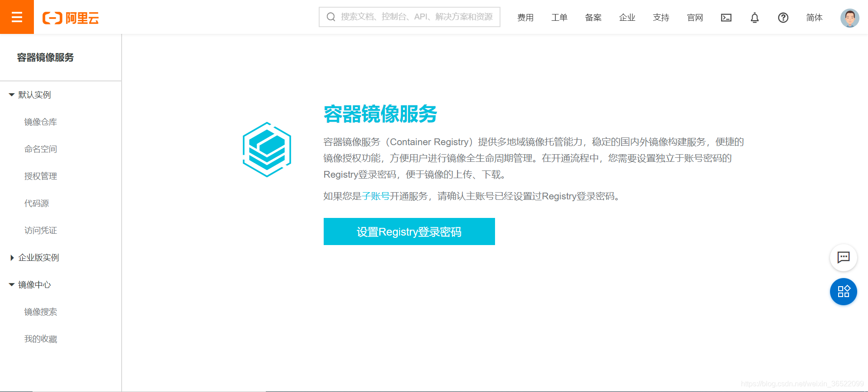Viewport: 868px width, 392px height.
Task: Select the 默认实例 label text
Action: (34, 95)
